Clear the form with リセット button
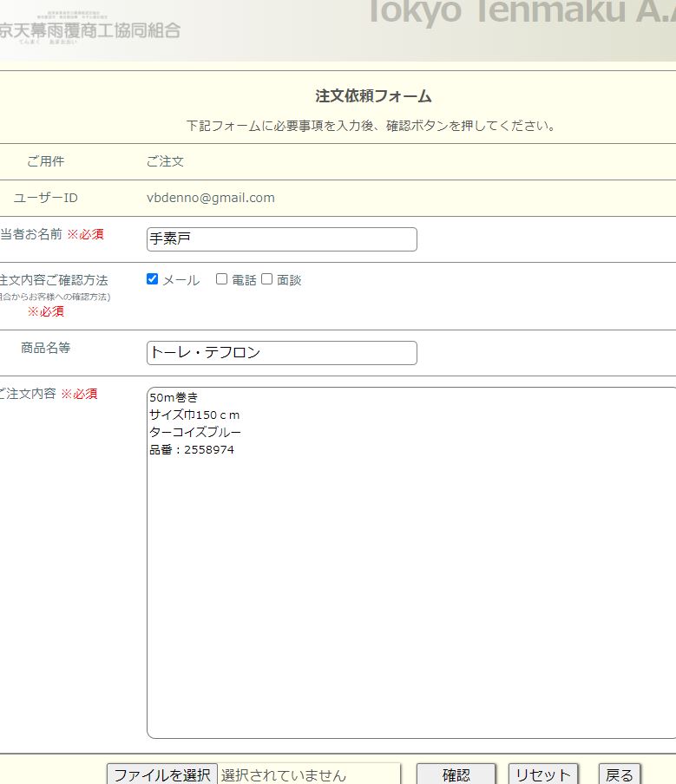Image resolution: width=676 pixels, height=784 pixels. coord(543,774)
